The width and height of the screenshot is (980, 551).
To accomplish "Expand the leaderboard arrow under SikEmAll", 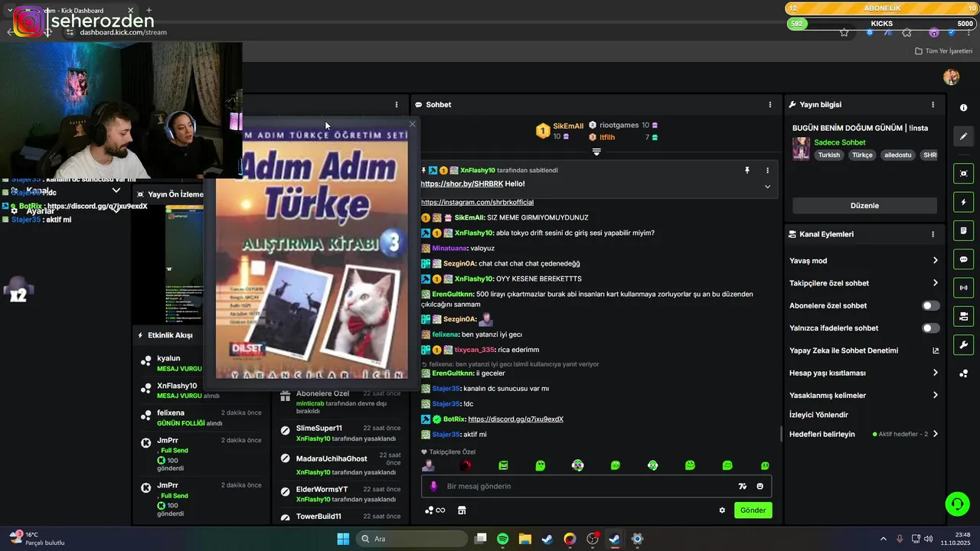I will click(x=596, y=152).
